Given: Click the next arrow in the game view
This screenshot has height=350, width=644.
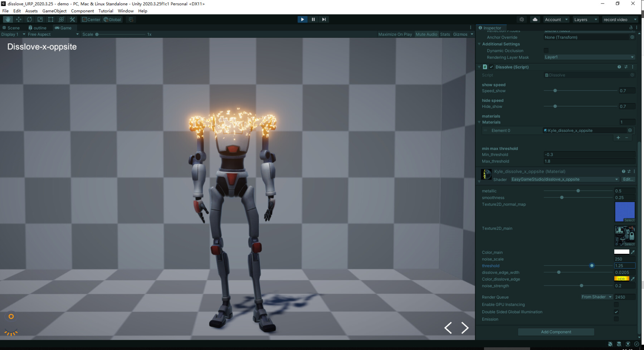Looking at the screenshot, I should tap(465, 327).
